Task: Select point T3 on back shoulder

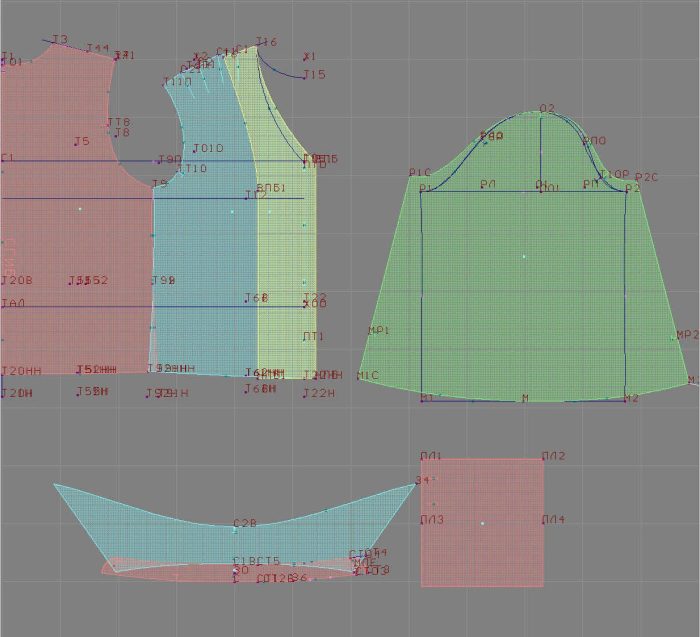Action: (59, 41)
